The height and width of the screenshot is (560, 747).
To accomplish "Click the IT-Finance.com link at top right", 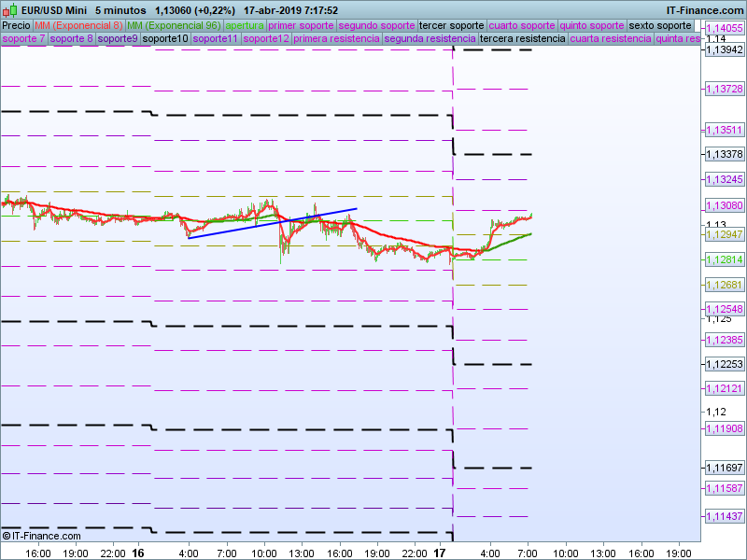I will coord(705,10).
